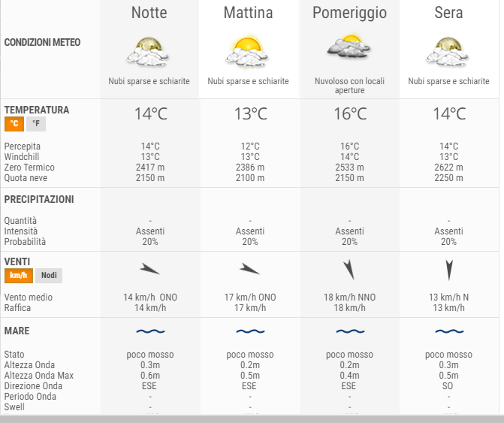Screen dimensions: 504x423
Task: Click the Mattina ONO wind arrow icon
Action: tap(250, 269)
